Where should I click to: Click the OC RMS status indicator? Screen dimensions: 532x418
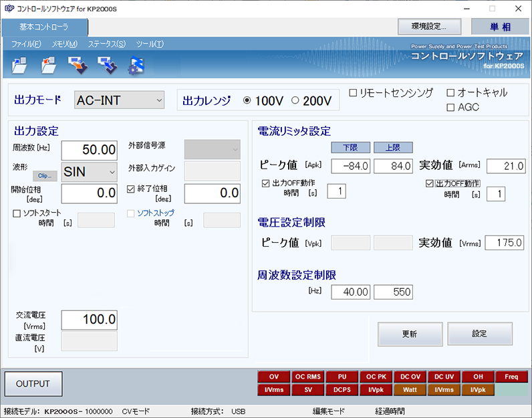(x=308, y=377)
